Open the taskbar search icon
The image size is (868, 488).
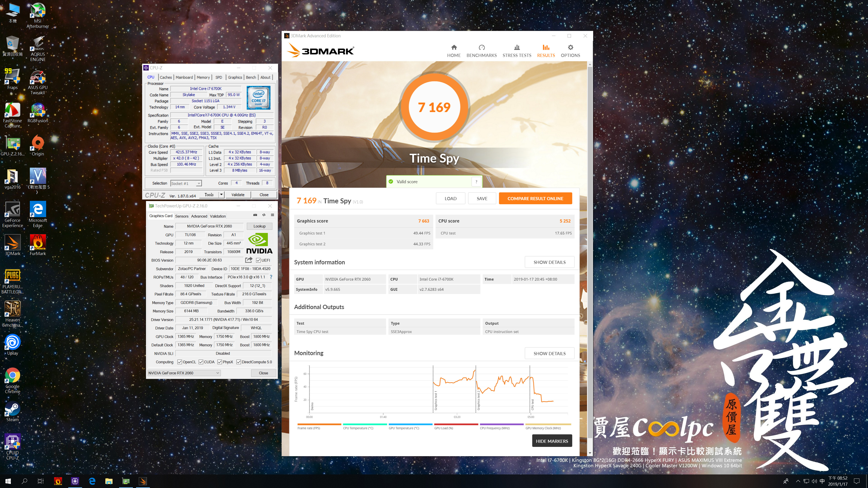24,481
